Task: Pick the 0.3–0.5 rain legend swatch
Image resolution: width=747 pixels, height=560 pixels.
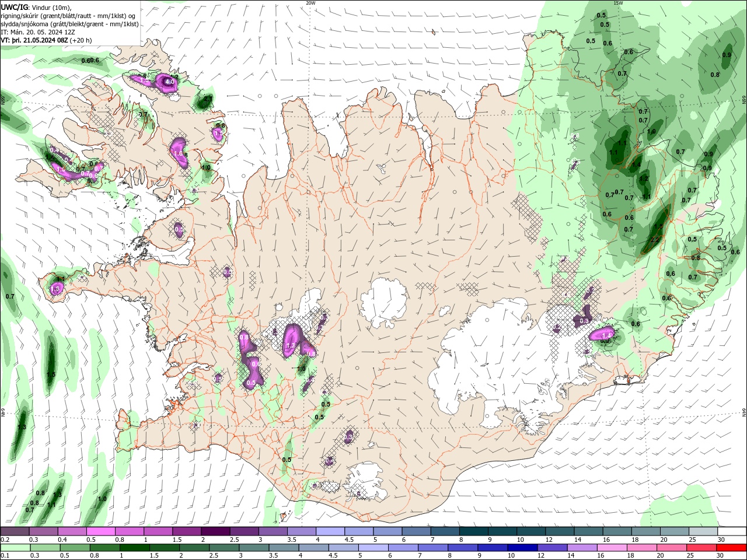Action: click(45, 548)
